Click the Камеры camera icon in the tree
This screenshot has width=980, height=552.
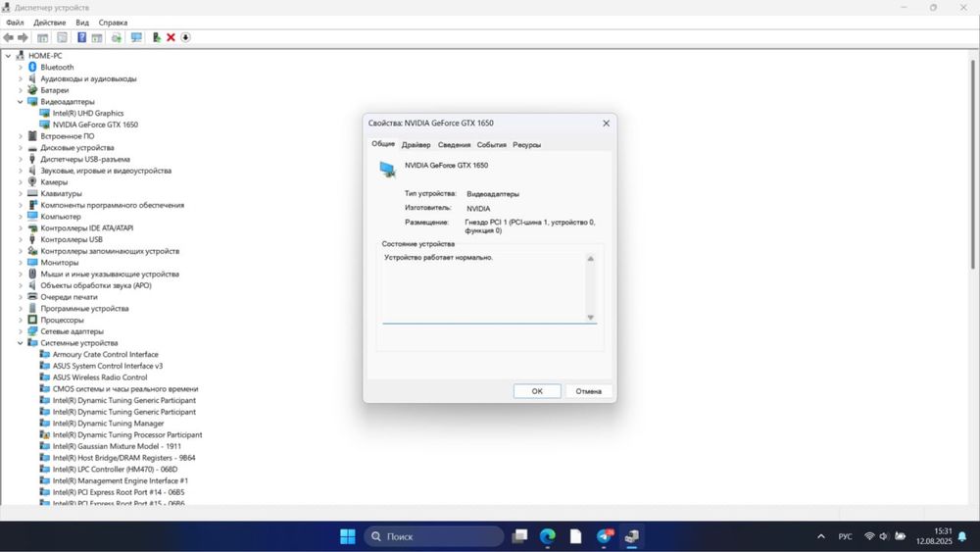click(x=32, y=182)
